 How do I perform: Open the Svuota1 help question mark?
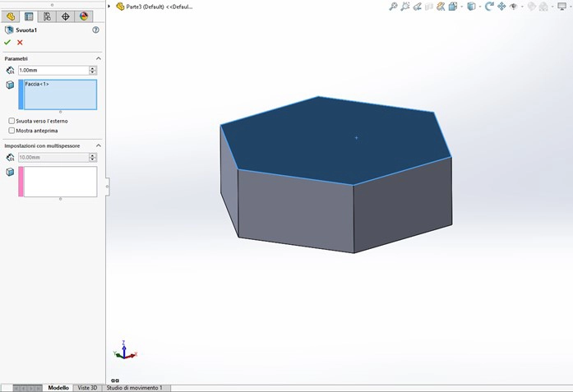(x=95, y=30)
